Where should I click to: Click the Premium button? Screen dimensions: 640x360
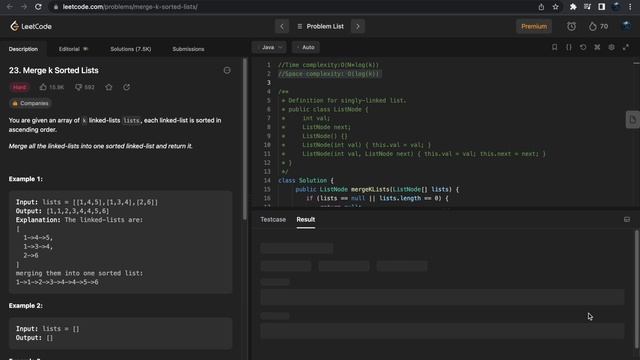[533, 27]
